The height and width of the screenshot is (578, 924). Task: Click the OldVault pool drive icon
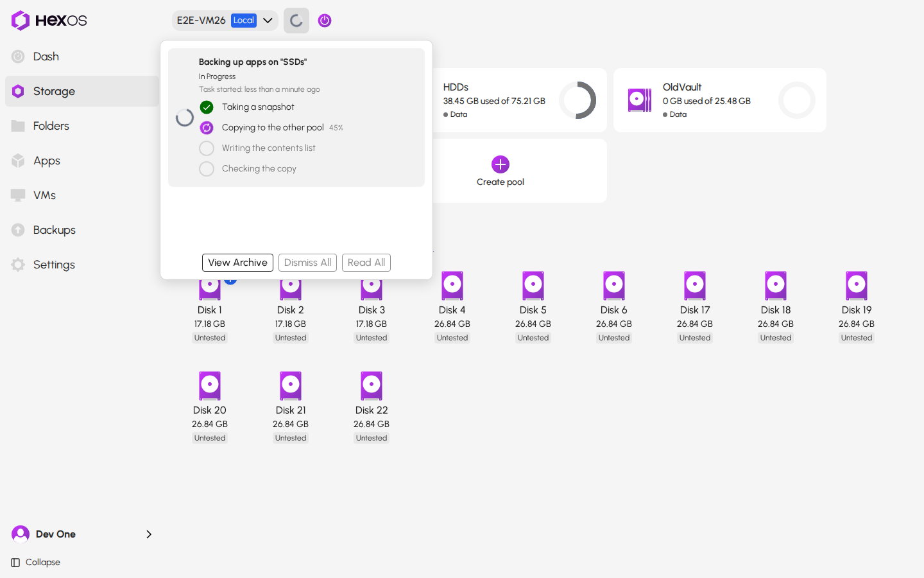(x=640, y=100)
